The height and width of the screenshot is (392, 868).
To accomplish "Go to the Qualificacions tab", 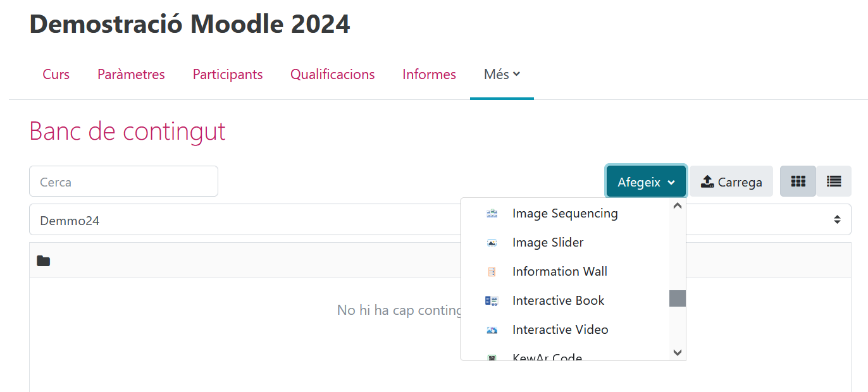I will [332, 75].
